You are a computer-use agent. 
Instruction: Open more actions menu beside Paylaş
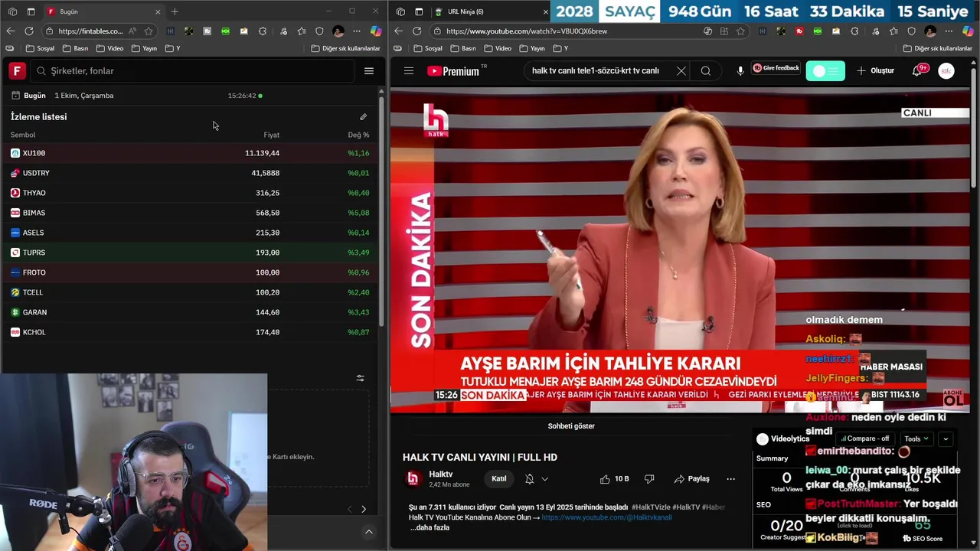tap(730, 479)
